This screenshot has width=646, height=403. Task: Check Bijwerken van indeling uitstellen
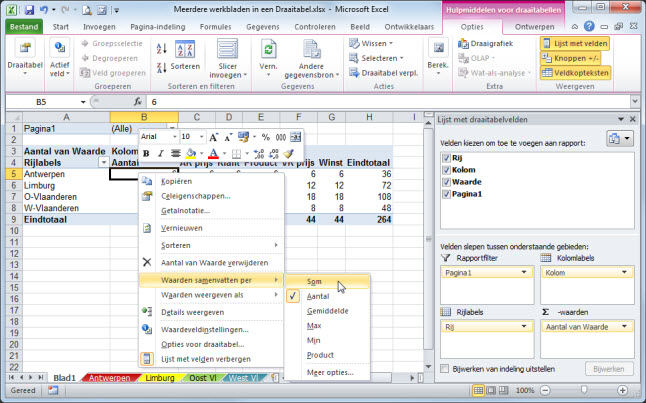point(445,369)
